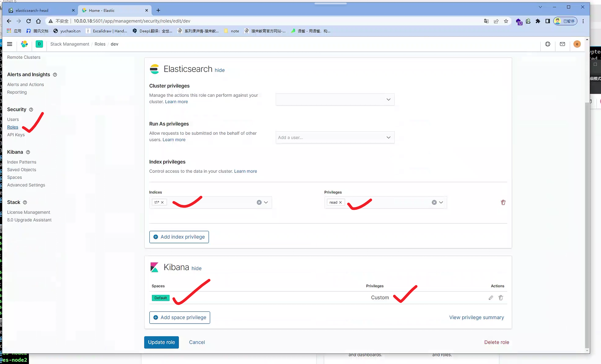This screenshot has width=601, height=364.
Task: Open the newsfeed mail icon
Action: (562, 44)
